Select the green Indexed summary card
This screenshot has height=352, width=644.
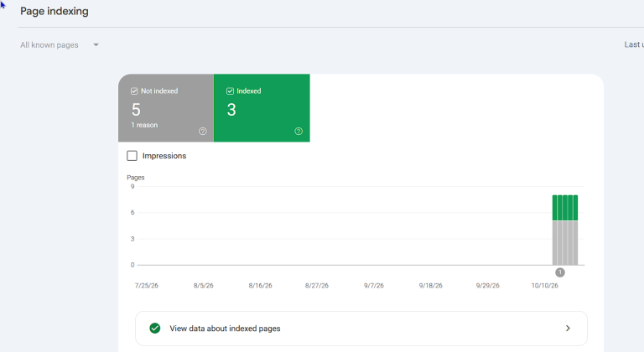pos(262,108)
